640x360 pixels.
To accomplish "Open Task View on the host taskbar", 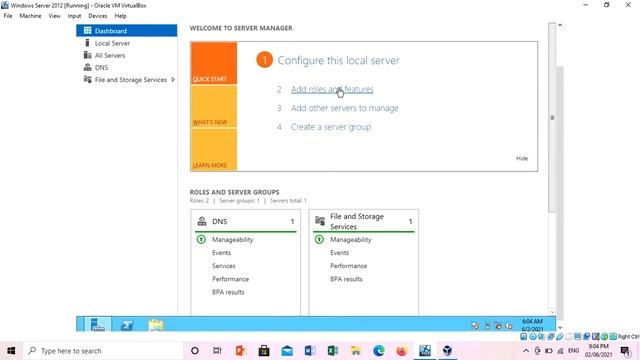I will point(217,351).
